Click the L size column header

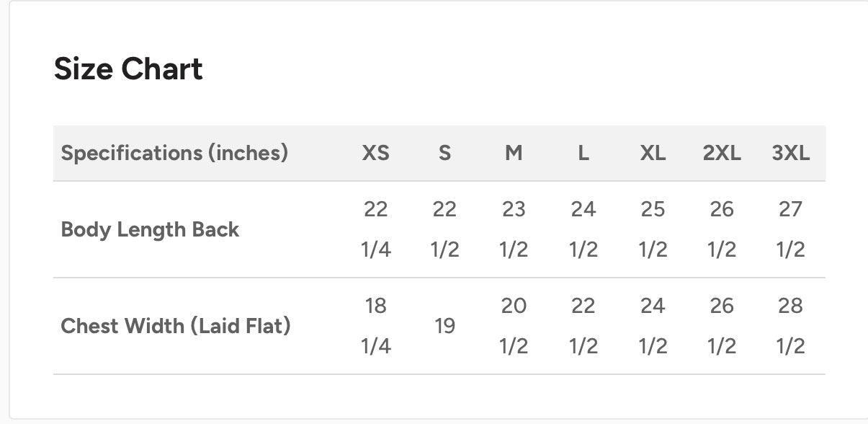click(x=583, y=153)
